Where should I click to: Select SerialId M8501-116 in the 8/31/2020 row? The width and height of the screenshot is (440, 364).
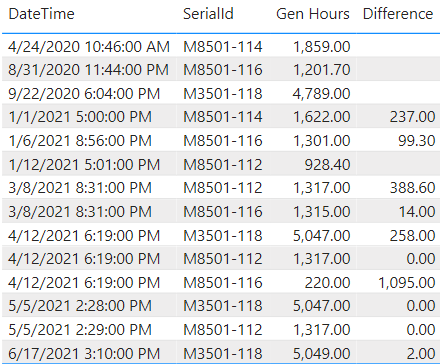(223, 70)
